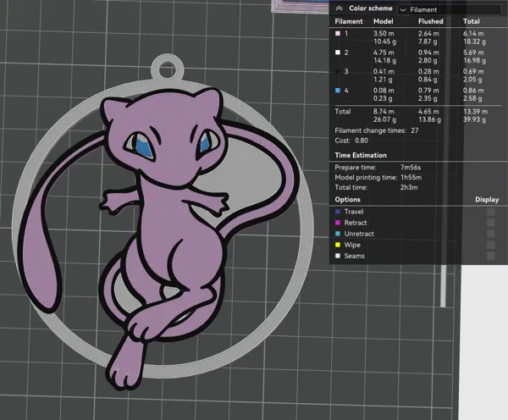Image resolution: width=508 pixels, height=420 pixels.
Task: Click the Travel blue legend square
Action: coord(338,212)
